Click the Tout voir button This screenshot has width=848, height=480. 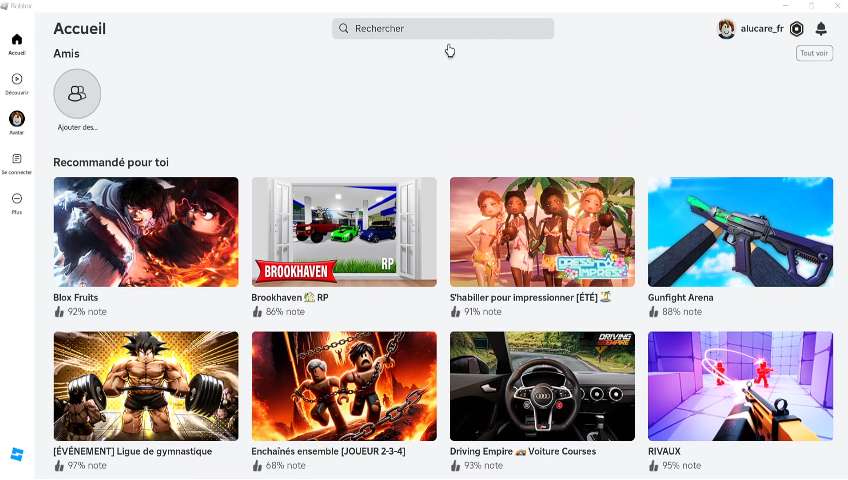(x=814, y=54)
